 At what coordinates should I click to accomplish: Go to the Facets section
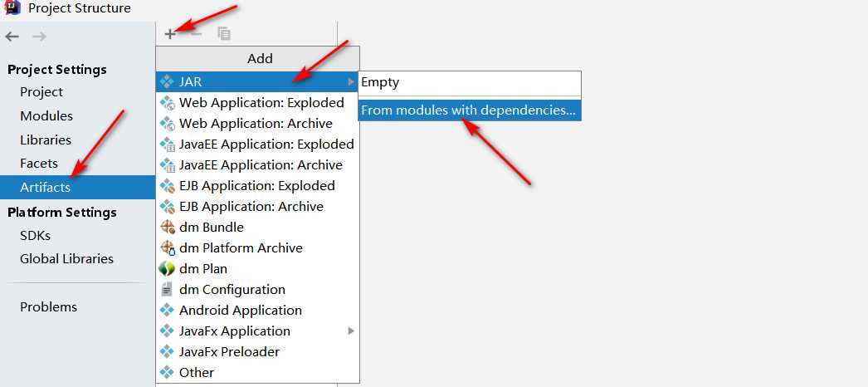pos(39,164)
